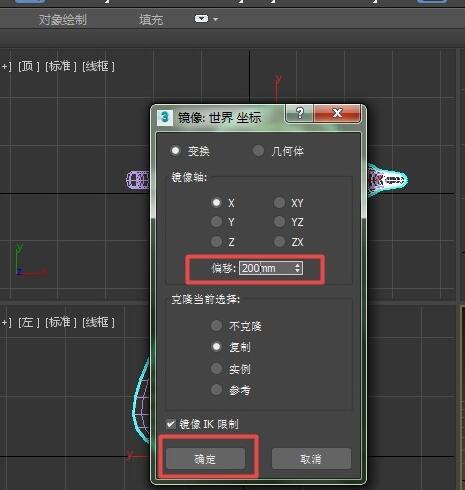
Task: Choose ZX mirror axis
Action: coord(279,241)
